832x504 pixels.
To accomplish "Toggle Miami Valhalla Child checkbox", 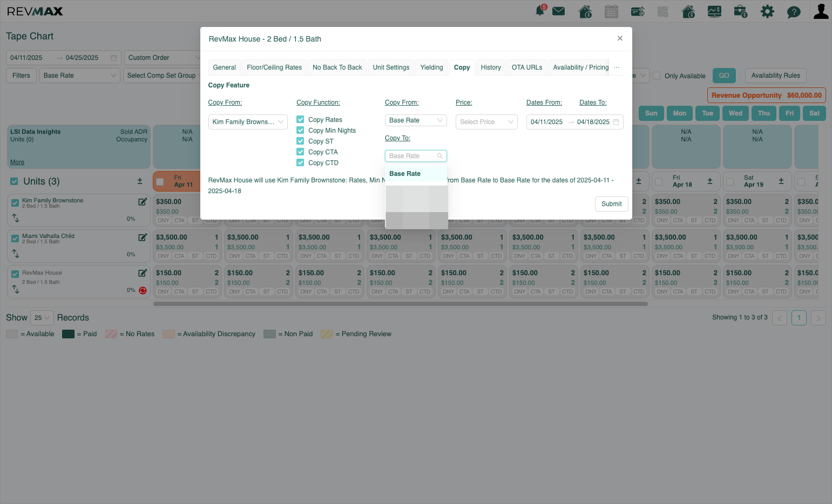I will pos(15,239).
